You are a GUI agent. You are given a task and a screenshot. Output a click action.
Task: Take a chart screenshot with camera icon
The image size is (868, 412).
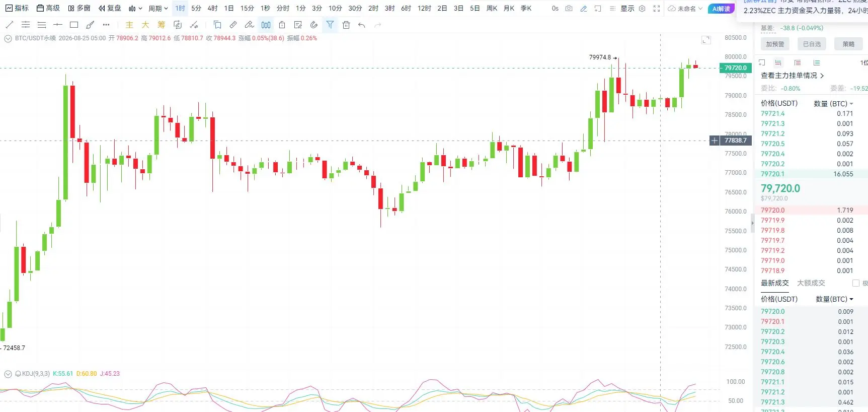[x=569, y=9]
